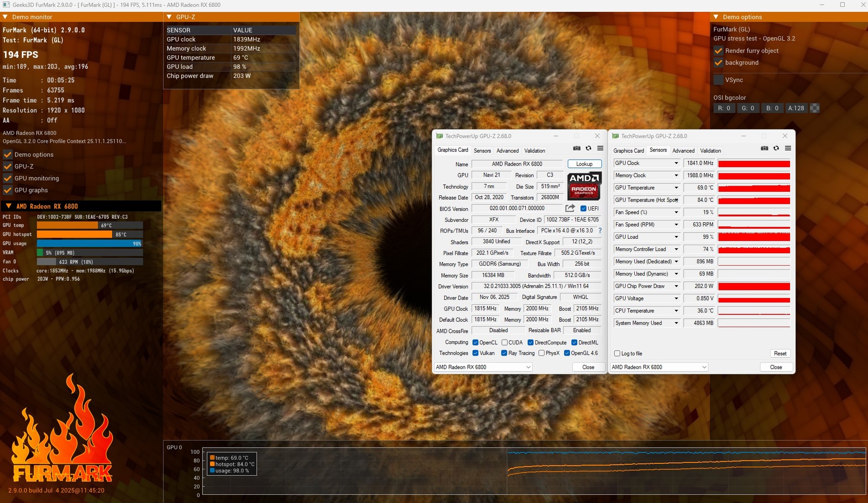Open the hamburger menu in GPU-Z Graphics Card window

pos(600,148)
